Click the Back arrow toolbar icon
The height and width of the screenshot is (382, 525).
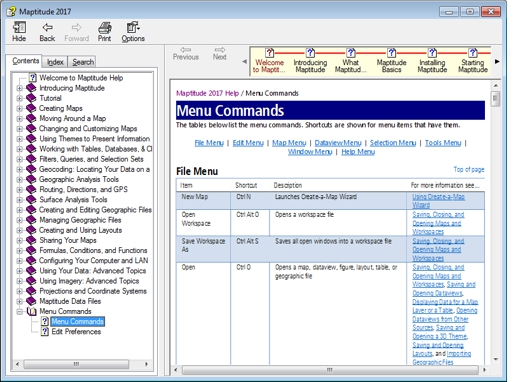coord(47,27)
